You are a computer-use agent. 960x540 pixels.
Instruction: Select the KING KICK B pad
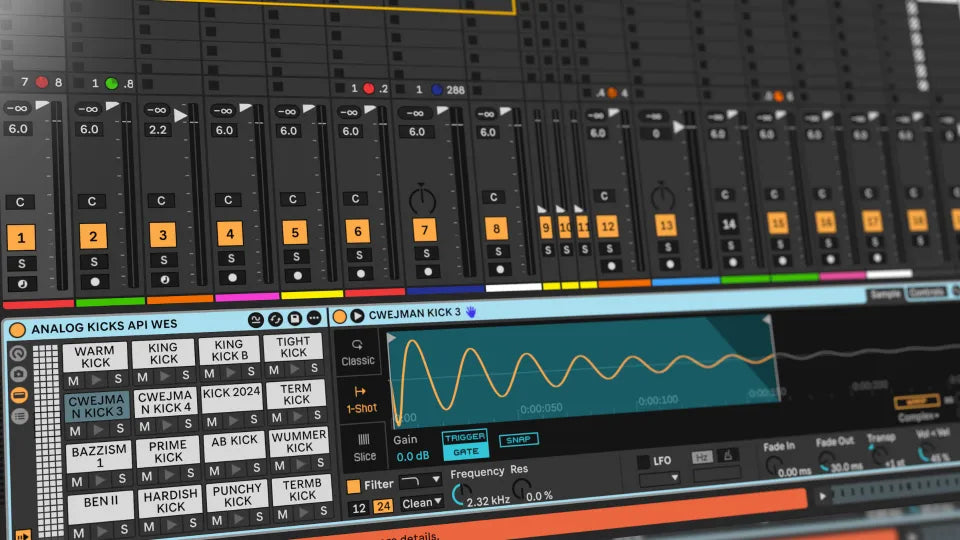click(228, 350)
